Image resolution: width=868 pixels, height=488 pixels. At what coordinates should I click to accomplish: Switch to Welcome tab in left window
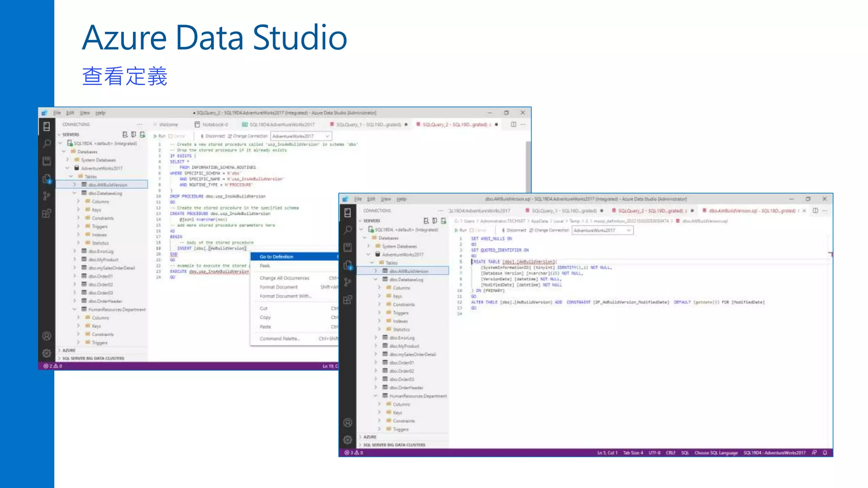coord(168,125)
